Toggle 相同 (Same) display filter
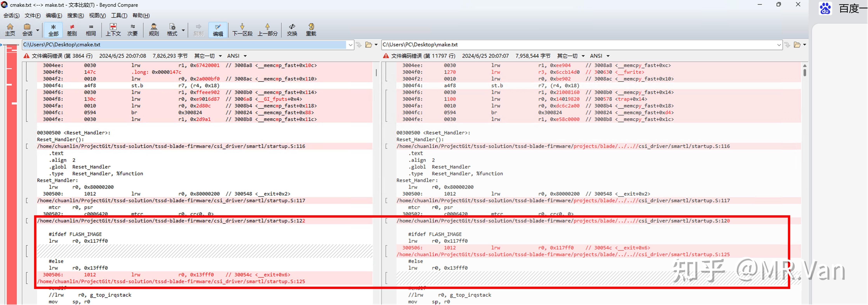 (x=91, y=30)
